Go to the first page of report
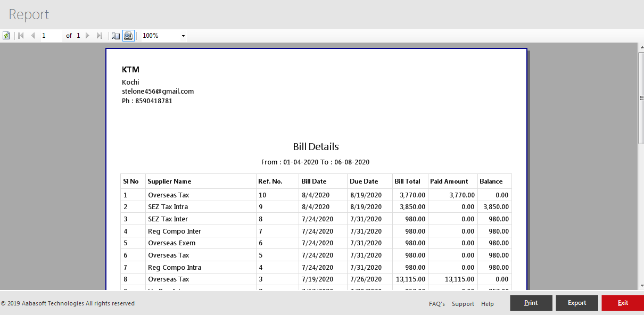644x315 pixels. (21, 36)
